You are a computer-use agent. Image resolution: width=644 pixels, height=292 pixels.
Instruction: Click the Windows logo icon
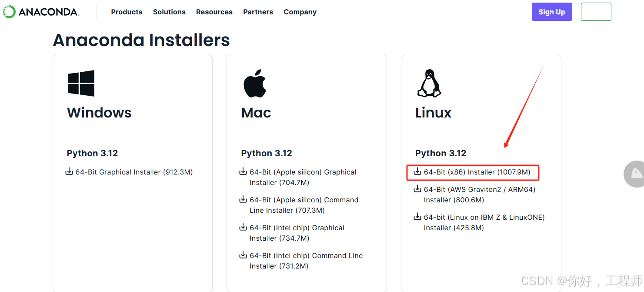tap(81, 83)
